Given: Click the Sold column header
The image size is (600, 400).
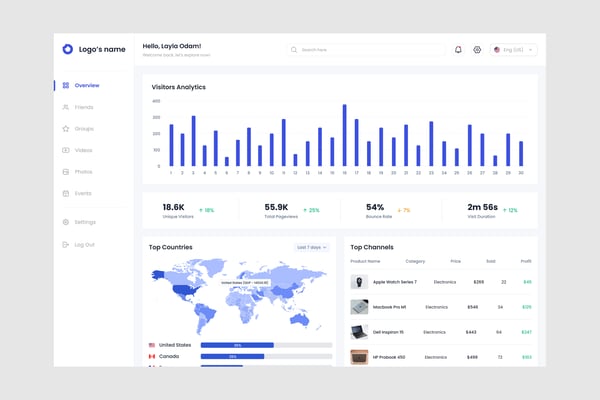Looking at the screenshot, I should 491,261.
